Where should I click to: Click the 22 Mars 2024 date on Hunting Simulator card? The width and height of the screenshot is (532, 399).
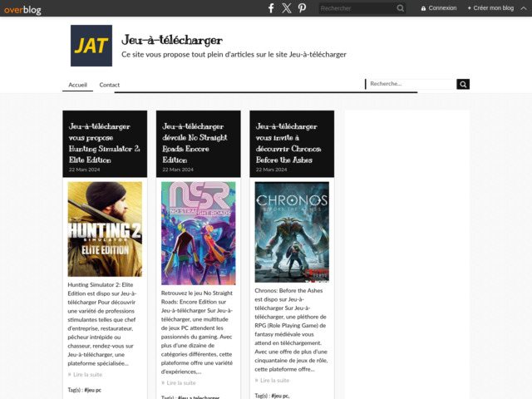pyautogui.click(x=85, y=170)
